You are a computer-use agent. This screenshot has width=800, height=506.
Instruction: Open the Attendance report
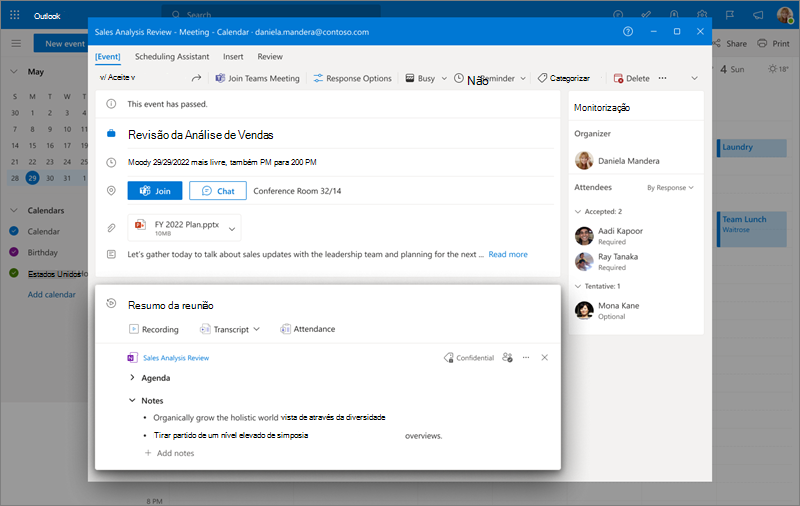pos(308,329)
